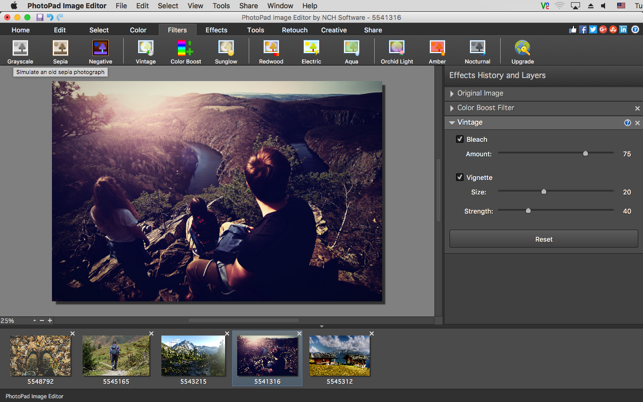Apply the Redwood filter
This screenshot has width=643, height=402.
point(271,52)
